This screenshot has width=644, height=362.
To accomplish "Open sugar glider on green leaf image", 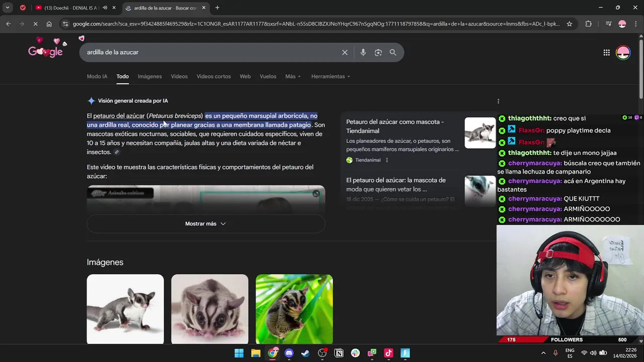I will 294,309.
